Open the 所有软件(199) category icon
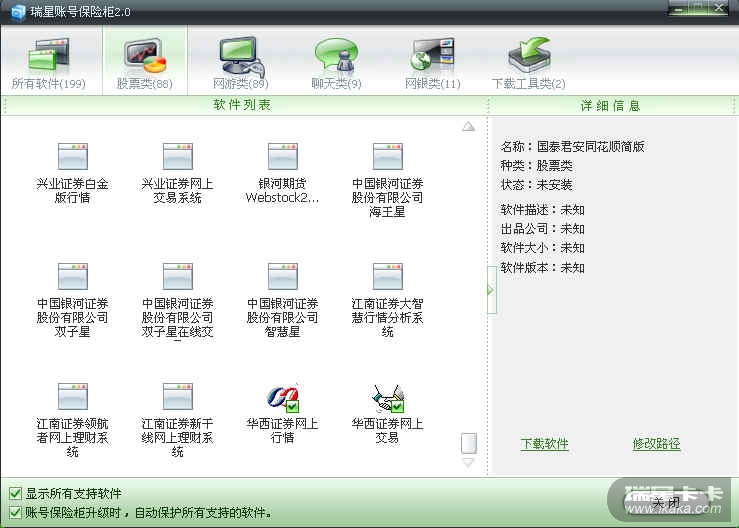 pyautogui.click(x=49, y=57)
